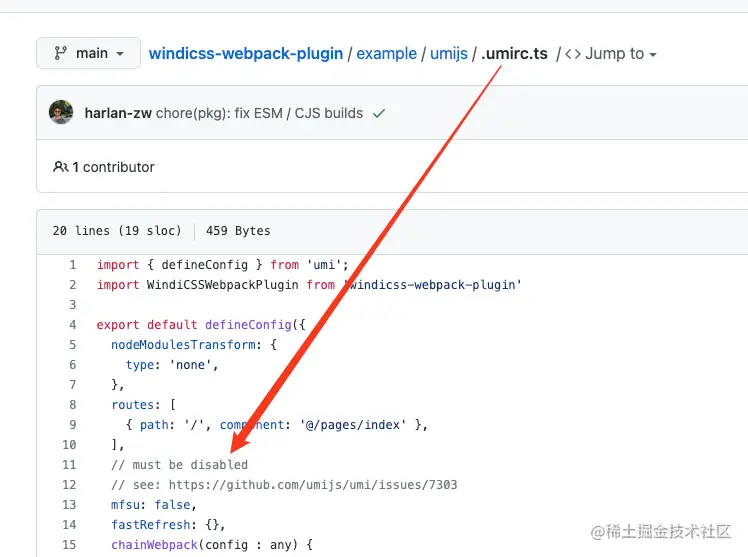Open harlan-zw's avatar
This screenshot has height=557, width=748.
61,113
